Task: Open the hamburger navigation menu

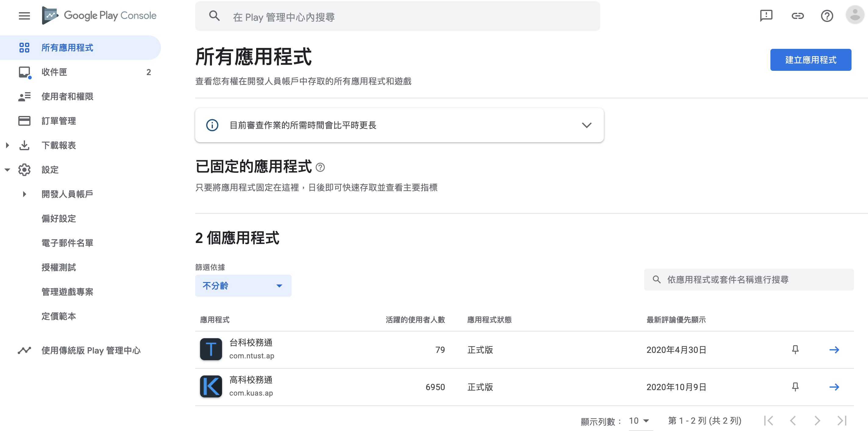Action: click(x=24, y=16)
